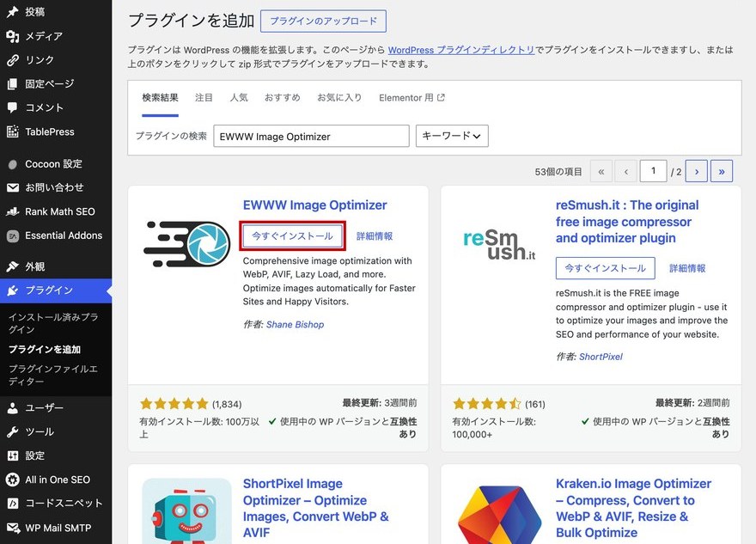The image size is (756, 544).
Task: Click EWWW 最終更新: 3週間前 text
Action: coord(380,403)
